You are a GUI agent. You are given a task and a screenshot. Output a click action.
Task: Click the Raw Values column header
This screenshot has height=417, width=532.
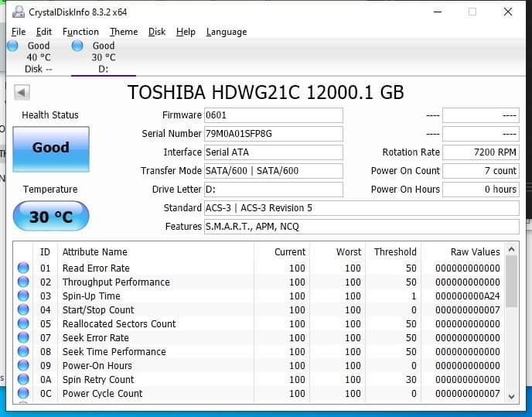pos(475,251)
